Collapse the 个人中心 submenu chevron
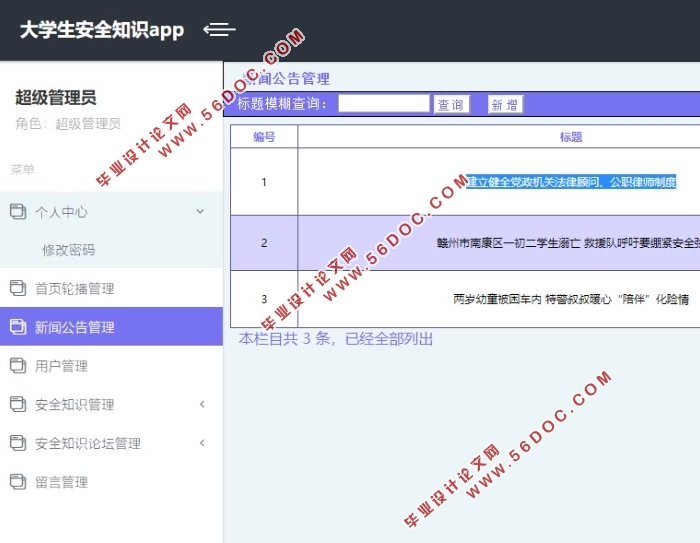Viewport: 700px width, 543px height. (x=200, y=211)
